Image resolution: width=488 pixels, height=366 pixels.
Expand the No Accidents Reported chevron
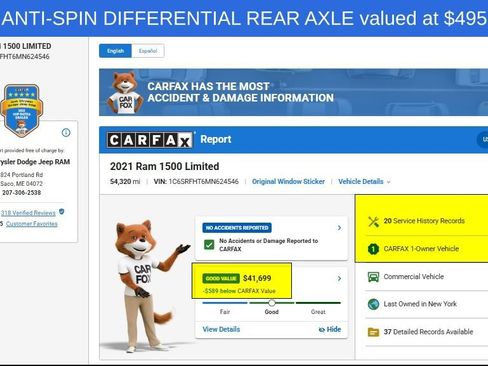pyautogui.click(x=339, y=228)
